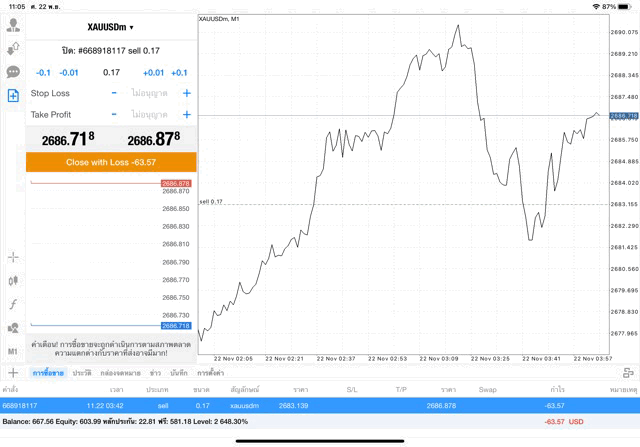The height and width of the screenshot is (447, 640).
Task: Open the chat messages bubble icon
Action: tap(13, 72)
